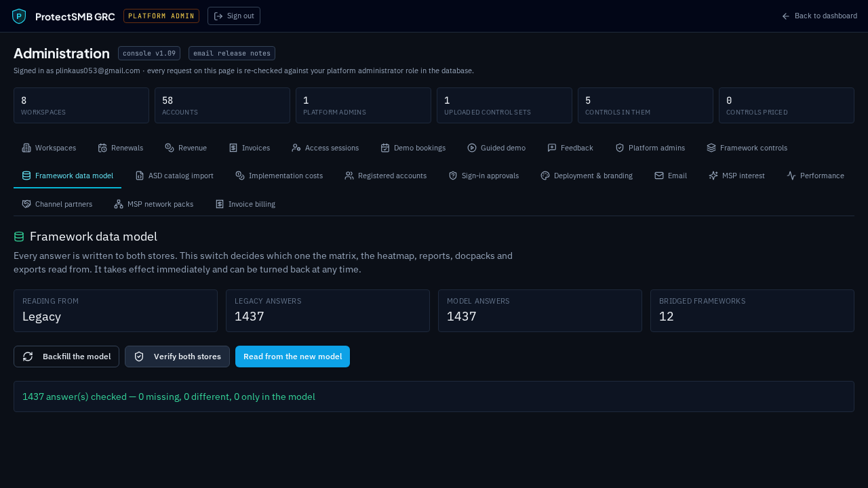Click the Accounts count card showing 58
The width and height of the screenshot is (868, 488).
[x=222, y=106]
